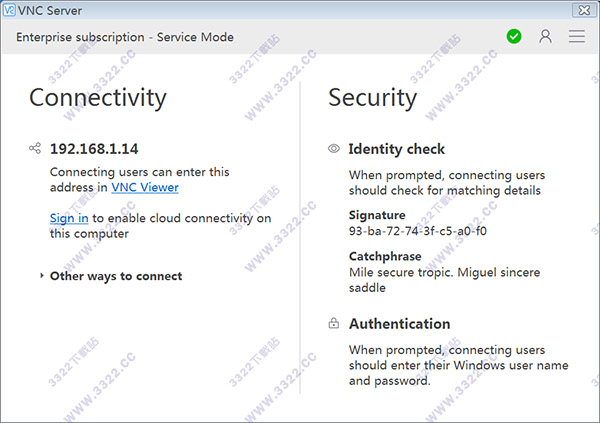Click the Sign in link
This screenshot has width=600, height=423.
[69, 218]
